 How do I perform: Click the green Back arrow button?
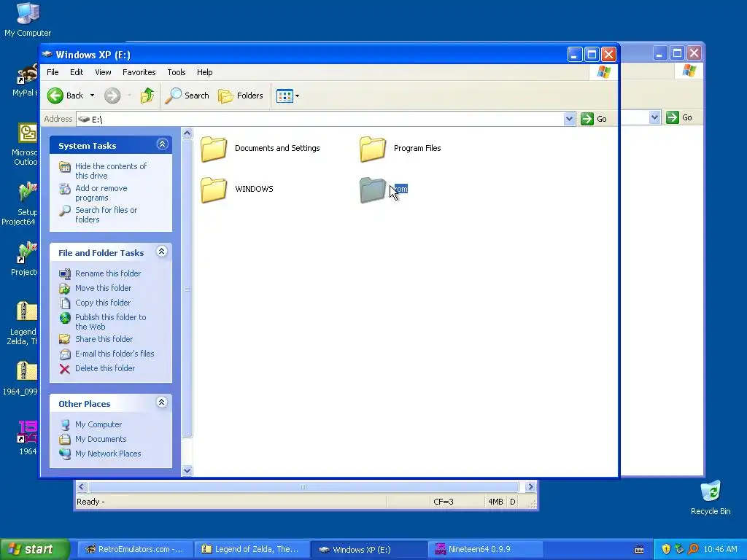point(55,96)
